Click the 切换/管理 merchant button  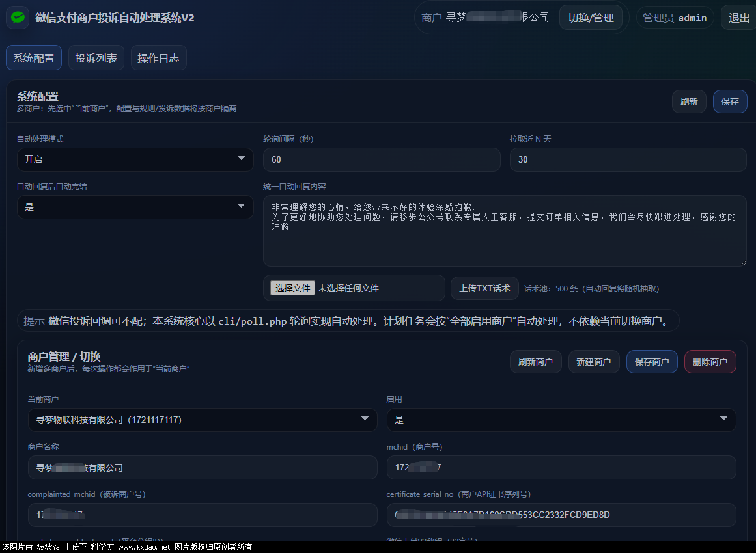click(x=590, y=18)
